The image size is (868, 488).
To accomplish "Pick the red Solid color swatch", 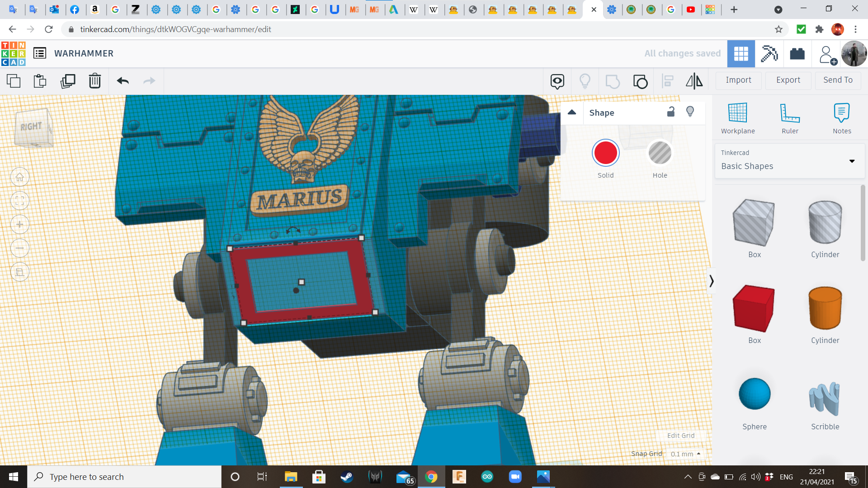I will click(605, 154).
